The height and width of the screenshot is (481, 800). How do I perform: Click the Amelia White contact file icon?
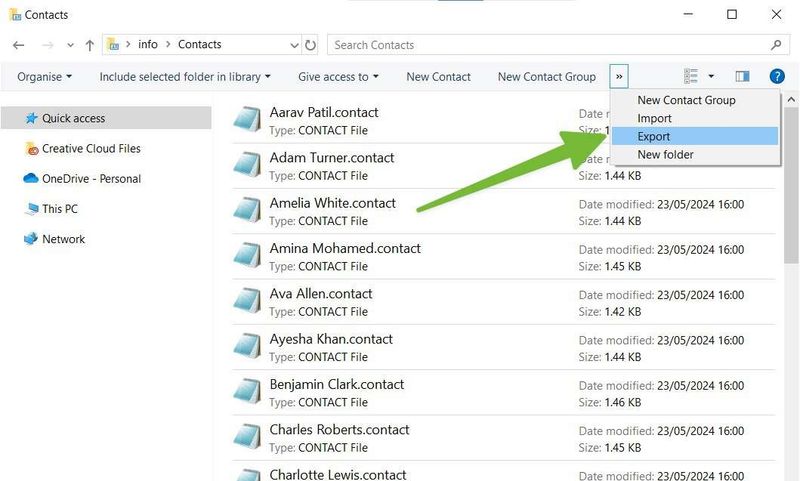[247, 210]
